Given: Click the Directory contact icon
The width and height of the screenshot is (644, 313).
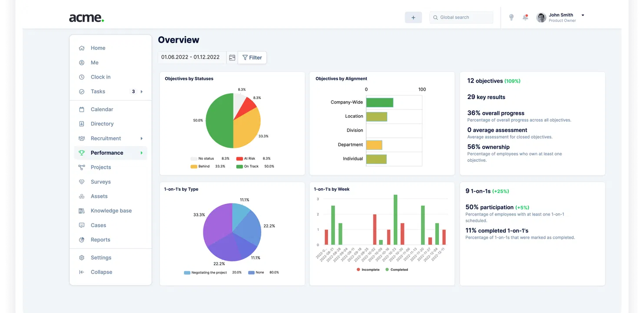Looking at the screenshot, I should pos(82,124).
